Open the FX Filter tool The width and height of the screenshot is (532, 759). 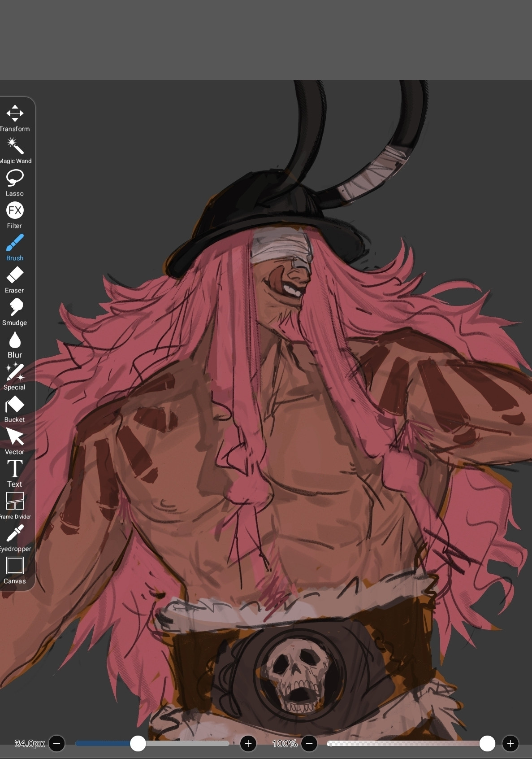click(15, 215)
